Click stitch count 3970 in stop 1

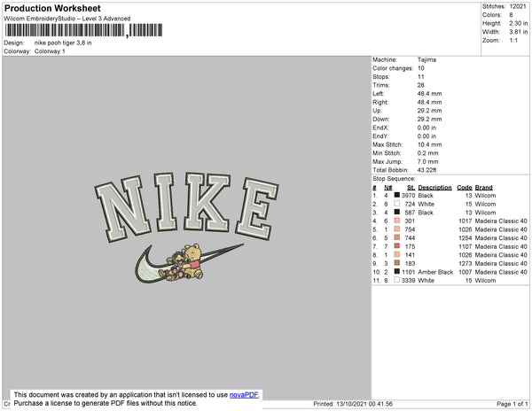point(409,196)
